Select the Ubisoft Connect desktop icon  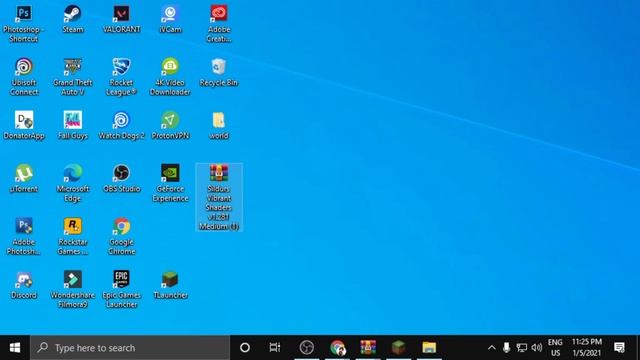(x=24, y=77)
